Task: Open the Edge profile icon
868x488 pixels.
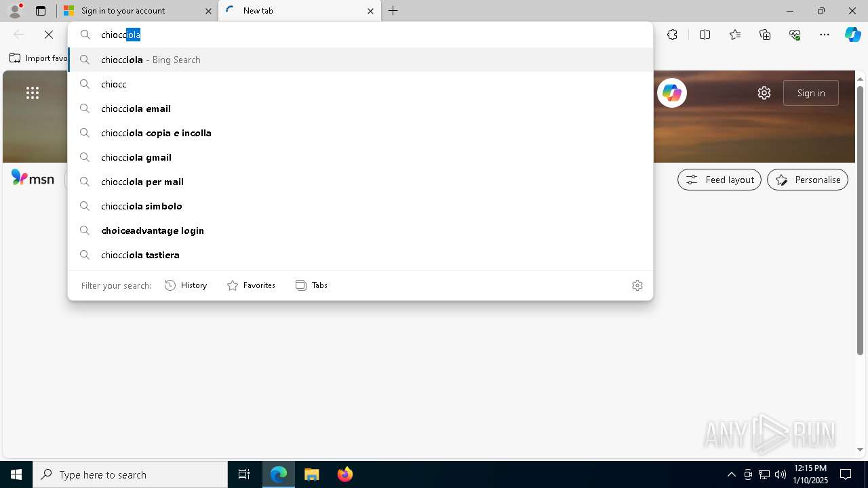Action: pyautogui.click(x=15, y=11)
